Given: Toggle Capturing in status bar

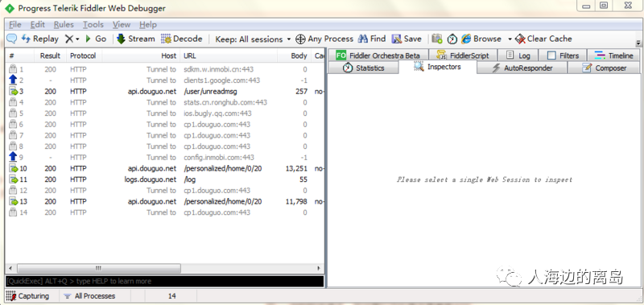Looking at the screenshot, I should click(x=27, y=296).
